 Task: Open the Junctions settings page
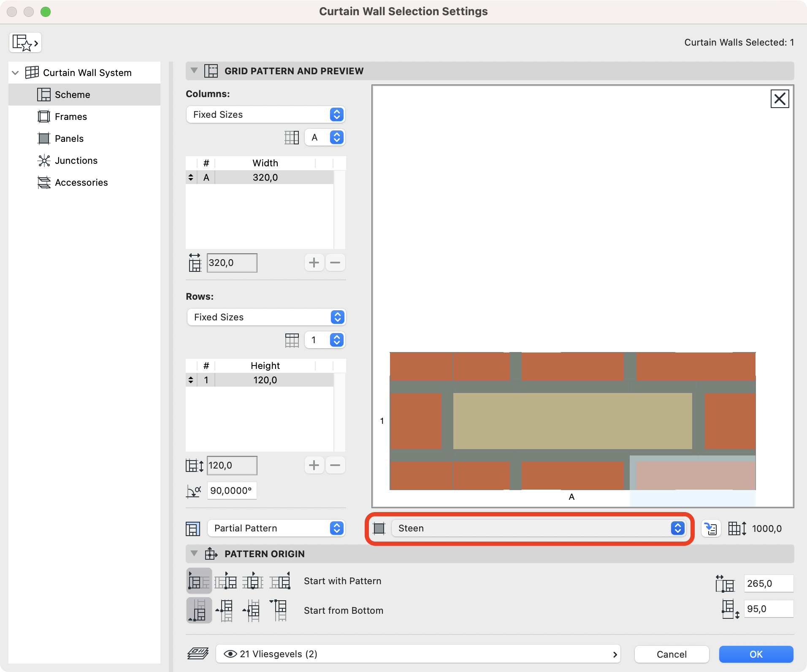click(84, 160)
